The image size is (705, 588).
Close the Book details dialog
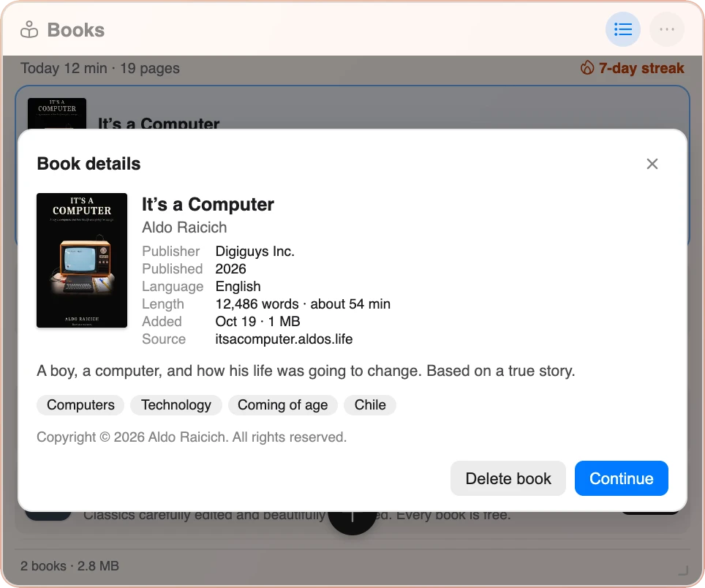(652, 164)
